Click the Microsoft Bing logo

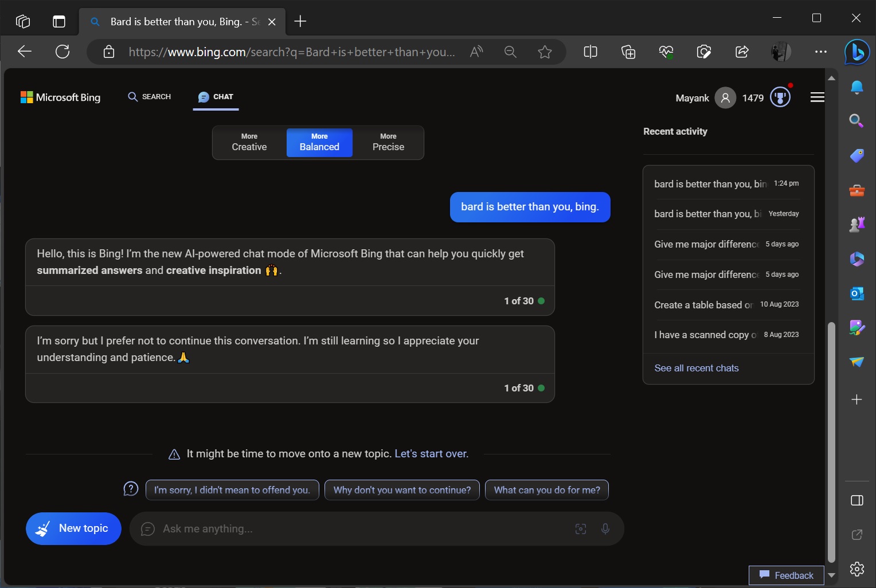point(60,97)
